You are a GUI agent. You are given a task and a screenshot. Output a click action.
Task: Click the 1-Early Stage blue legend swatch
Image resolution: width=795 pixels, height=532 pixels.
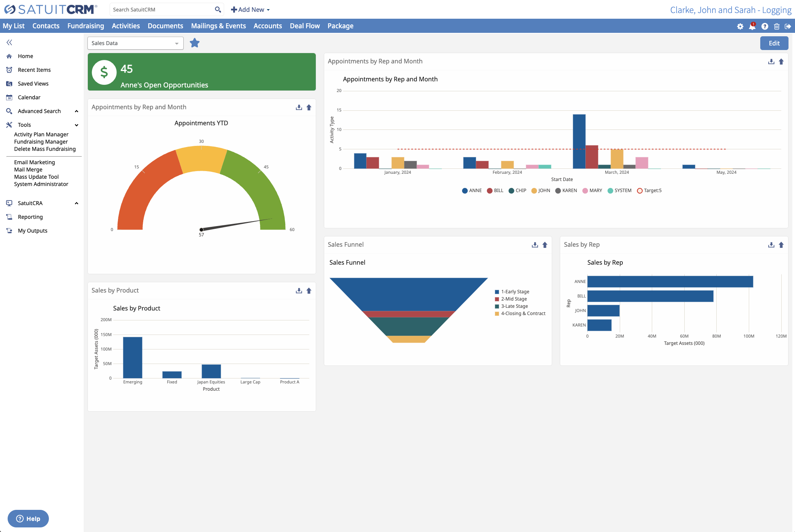pyautogui.click(x=497, y=291)
